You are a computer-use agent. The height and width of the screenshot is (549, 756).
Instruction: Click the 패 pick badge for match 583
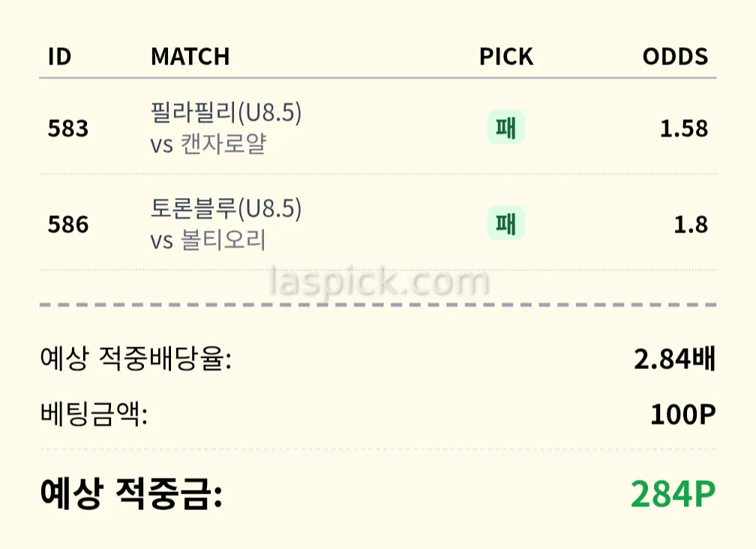coord(506,128)
